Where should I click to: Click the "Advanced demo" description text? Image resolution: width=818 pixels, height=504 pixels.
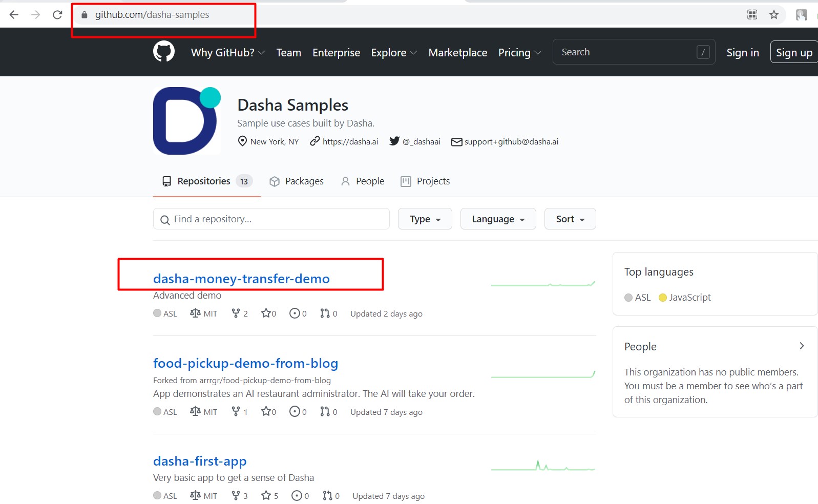[187, 296]
